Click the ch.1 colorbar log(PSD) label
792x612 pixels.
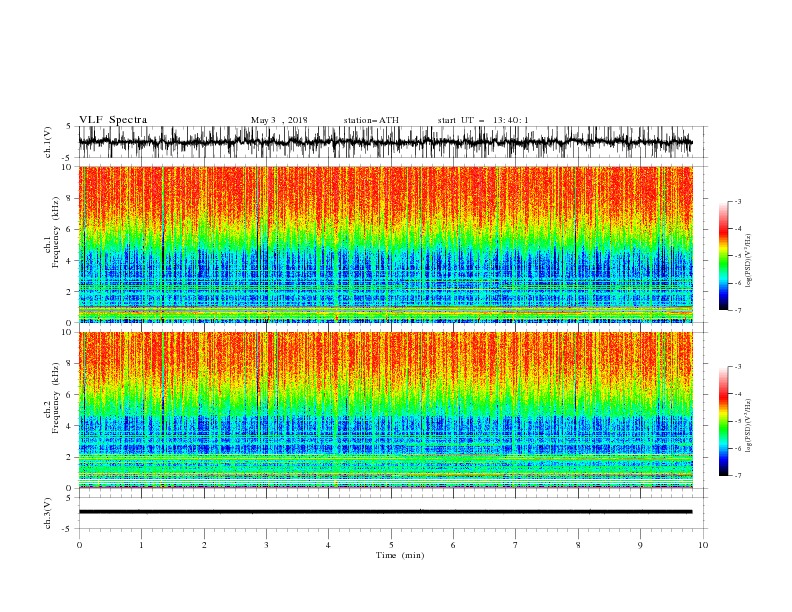click(x=748, y=261)
